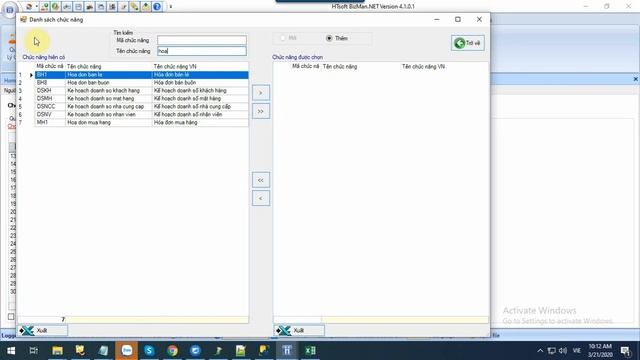This screenshot has height=360, width=640.
Task: Open the dropdown arrow beside first toolbar icon
Action: (x=36, y=7)
